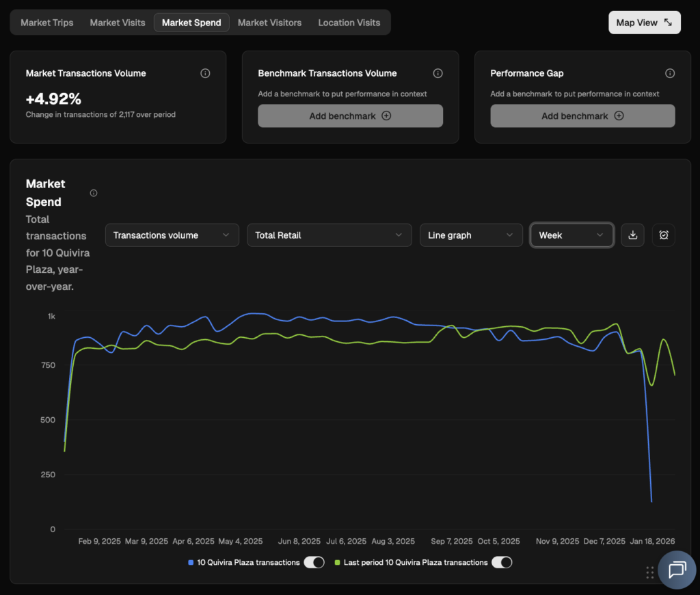
Task: Click the Benchmark Transactions Volume info icon
Action: [437, 73]
